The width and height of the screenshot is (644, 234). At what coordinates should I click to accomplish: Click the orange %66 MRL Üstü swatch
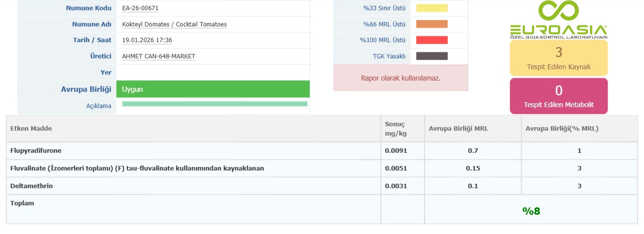(432, 24)
